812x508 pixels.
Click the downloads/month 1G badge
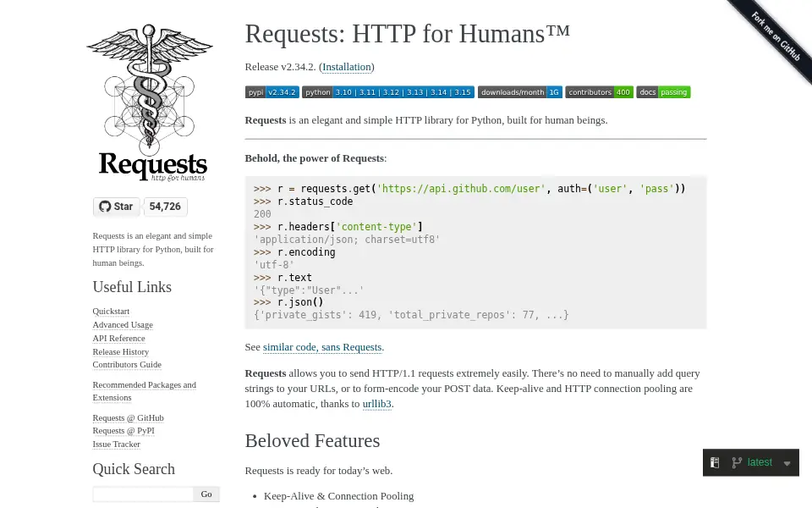tap(520, 92)
